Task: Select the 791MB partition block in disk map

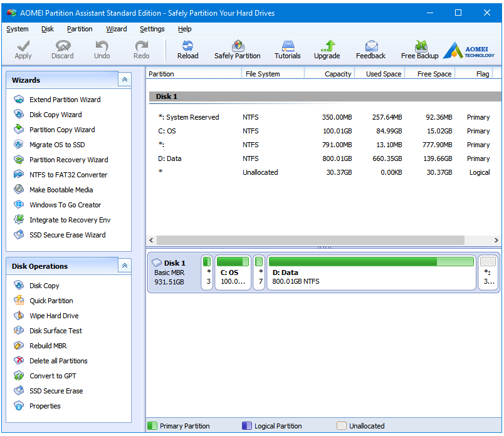Action: point(259,272)
